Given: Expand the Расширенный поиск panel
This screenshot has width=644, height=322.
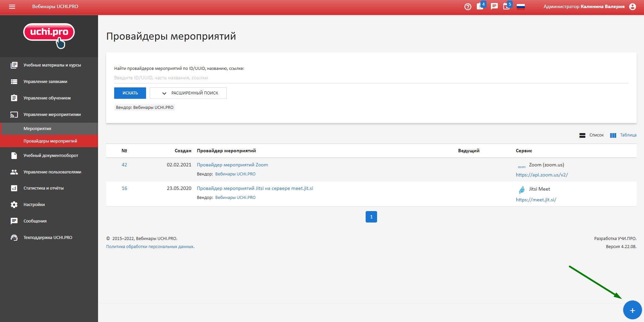Looking at the screenshot, I should [188, 93].
